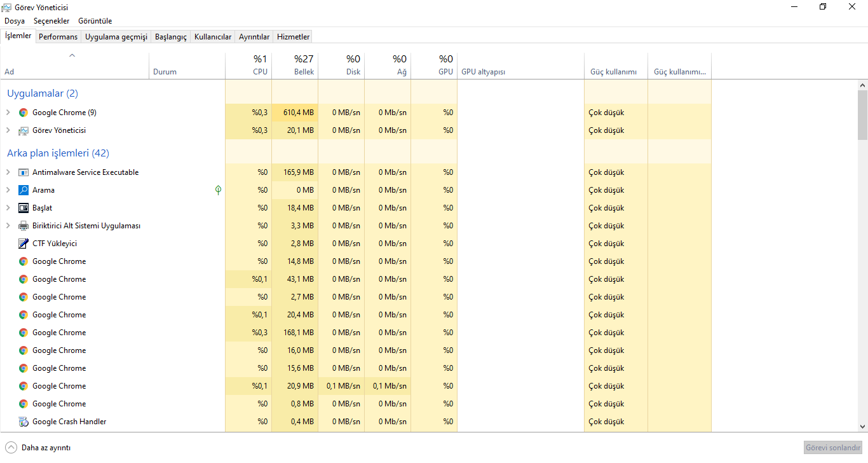Click the 0,1 Mb/sn network cell

[x=388, y=386]
